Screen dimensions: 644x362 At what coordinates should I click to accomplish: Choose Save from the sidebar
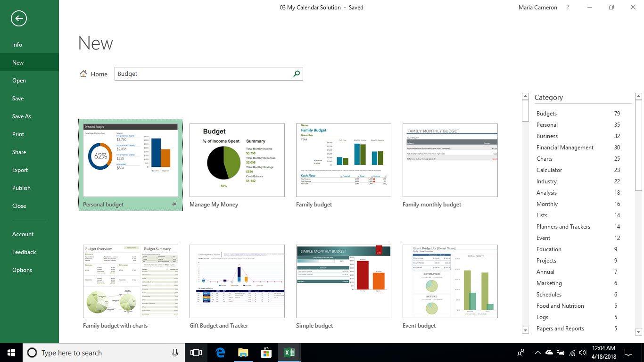point(29,98)
